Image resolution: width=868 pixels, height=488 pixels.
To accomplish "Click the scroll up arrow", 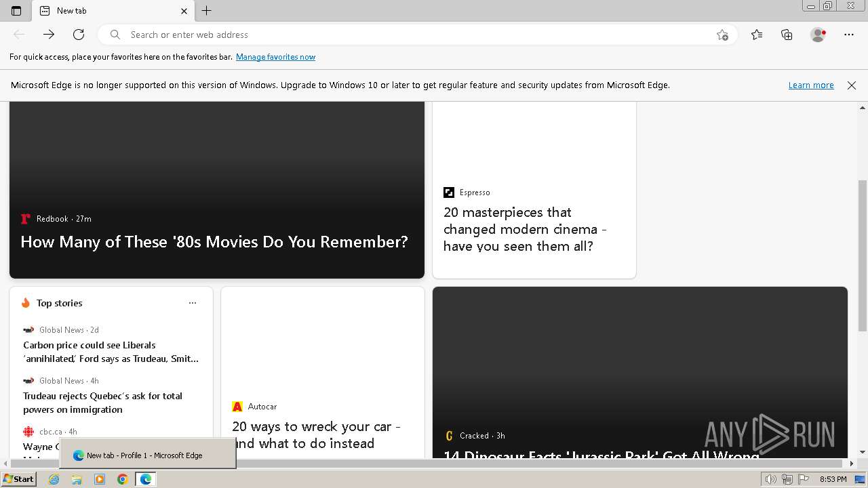I will click(x=863, y=108).
